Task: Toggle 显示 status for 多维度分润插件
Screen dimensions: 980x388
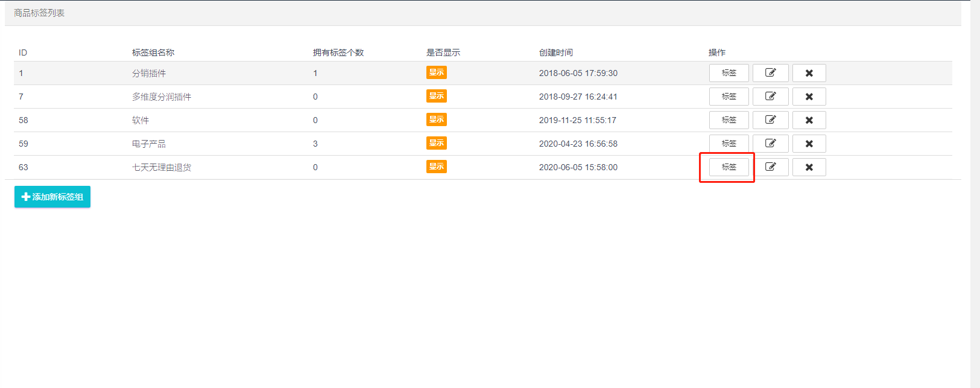Action: (x=437, y=96)
